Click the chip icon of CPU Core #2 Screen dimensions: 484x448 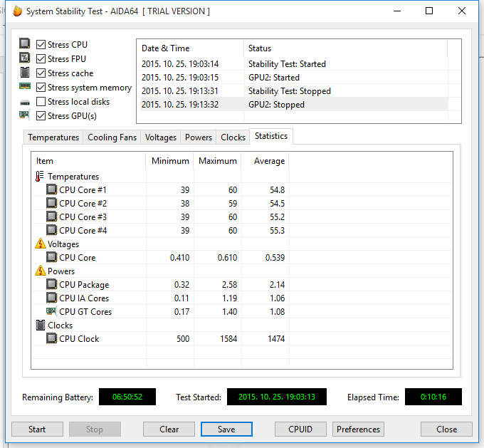coord(51,203)
